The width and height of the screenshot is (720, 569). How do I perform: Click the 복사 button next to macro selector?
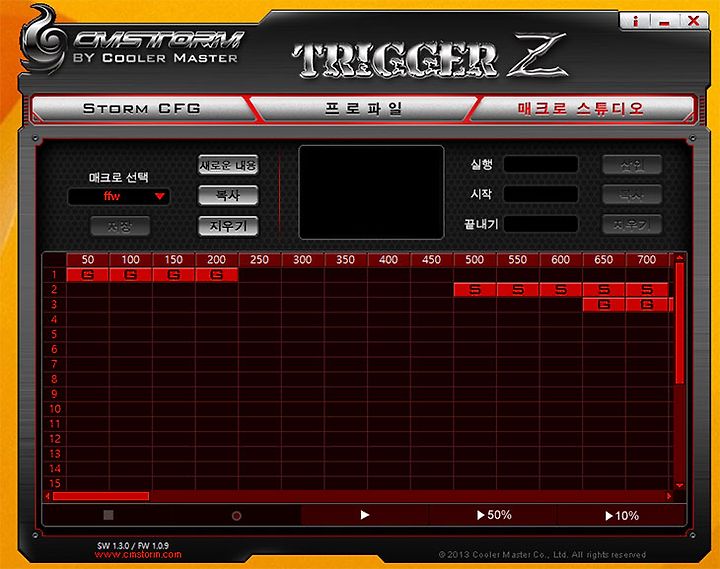[228, 195]
